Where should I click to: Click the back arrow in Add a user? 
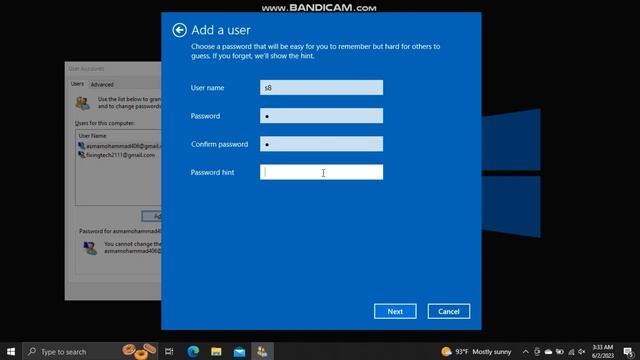[x=180, y=30]
